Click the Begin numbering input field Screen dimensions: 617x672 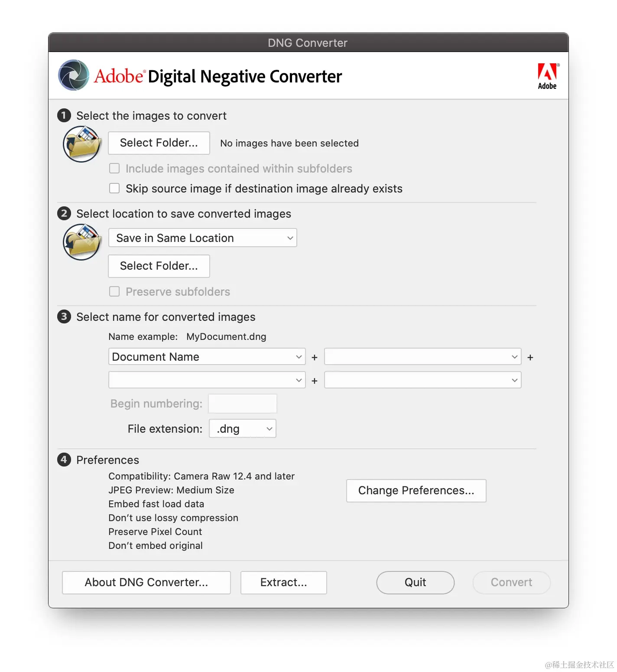tap(242, 403)
